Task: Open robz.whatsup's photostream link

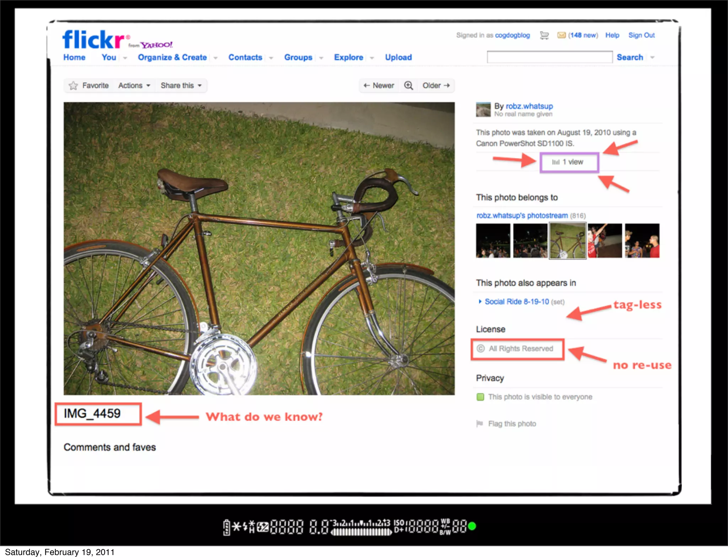Action: point(522,216)
